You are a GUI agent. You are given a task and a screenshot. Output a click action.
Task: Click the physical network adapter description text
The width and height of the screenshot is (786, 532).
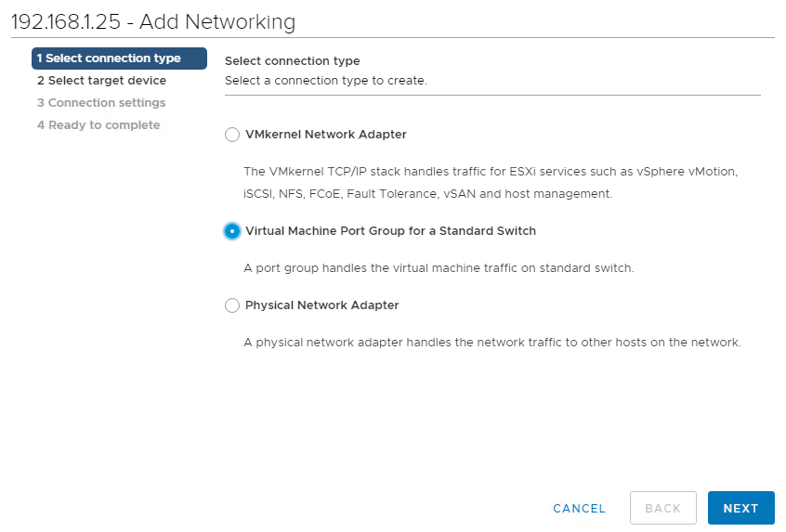(491, 343)
